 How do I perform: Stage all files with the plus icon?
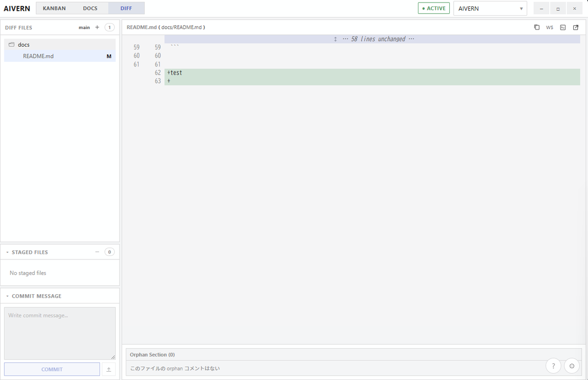pos(97,27)
